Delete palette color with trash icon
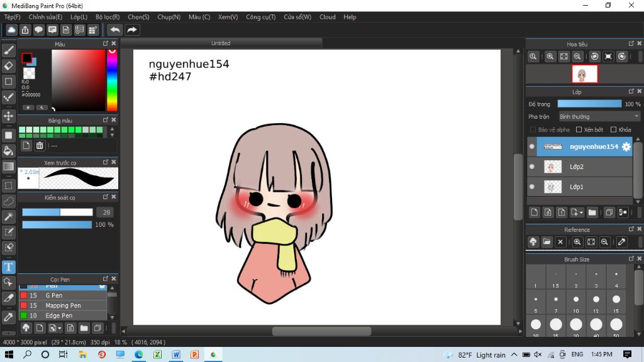The height and width of the screenshot is (362, 644). click(40, 145)
